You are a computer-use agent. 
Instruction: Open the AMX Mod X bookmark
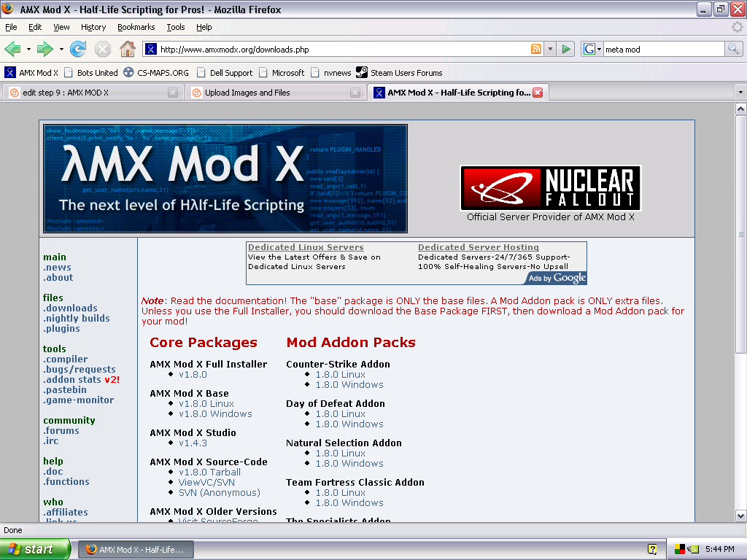(31, 73)
